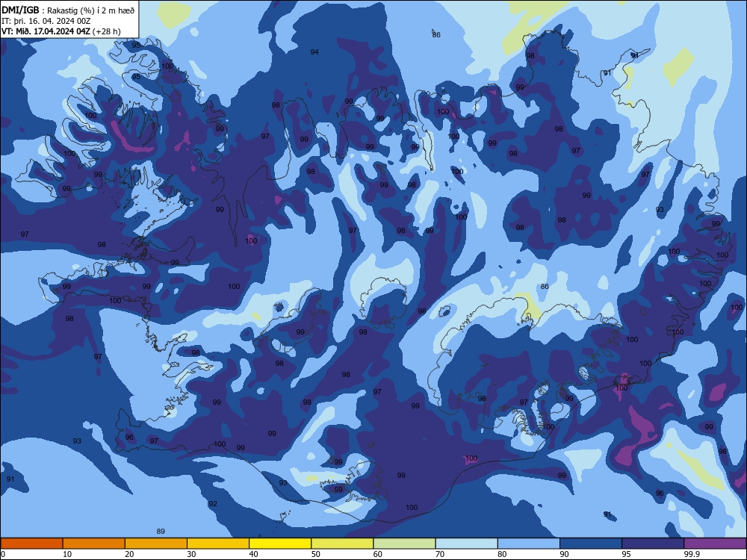Click the dark indigo 95–99.9 legend swatch
The width and height of the screenshot is (747, 560).
pos(653,544)
